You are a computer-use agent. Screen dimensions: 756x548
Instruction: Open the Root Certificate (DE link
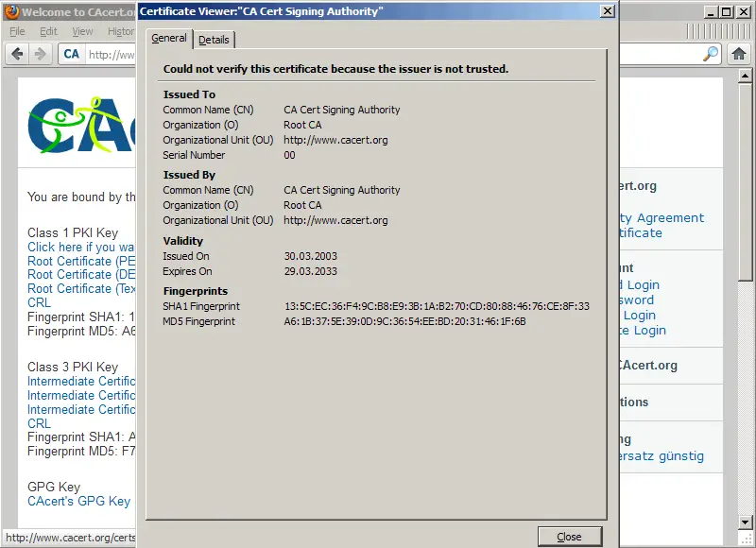81,275
